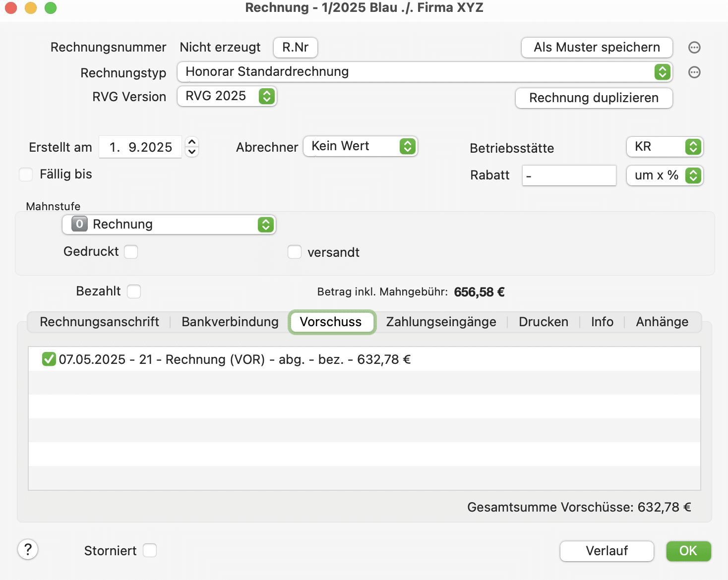
Task: Mark invoice as Gedruckt
Action: click(131, 252)
